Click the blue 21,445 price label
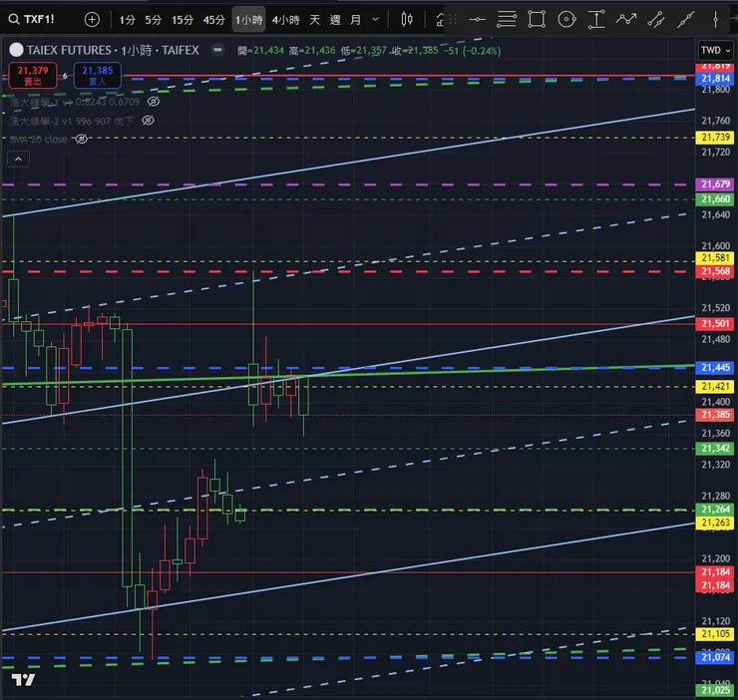 click(715, 368)
